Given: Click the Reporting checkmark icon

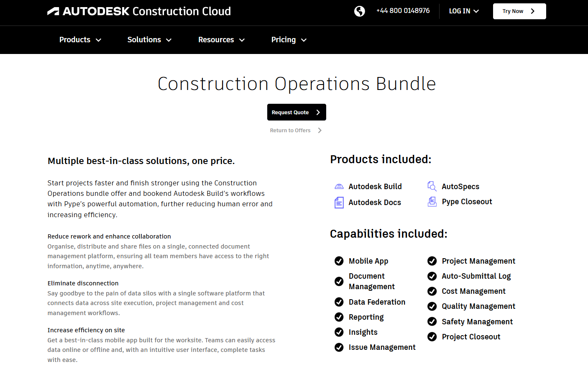Looking at the screenshot, I should pos(339,317).
